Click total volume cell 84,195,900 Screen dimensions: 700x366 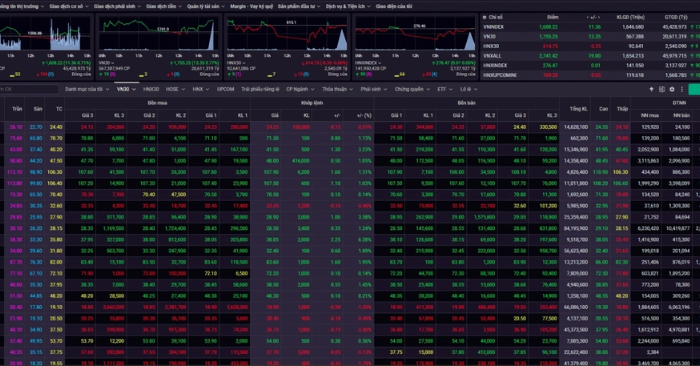click(x=576, y=228)
